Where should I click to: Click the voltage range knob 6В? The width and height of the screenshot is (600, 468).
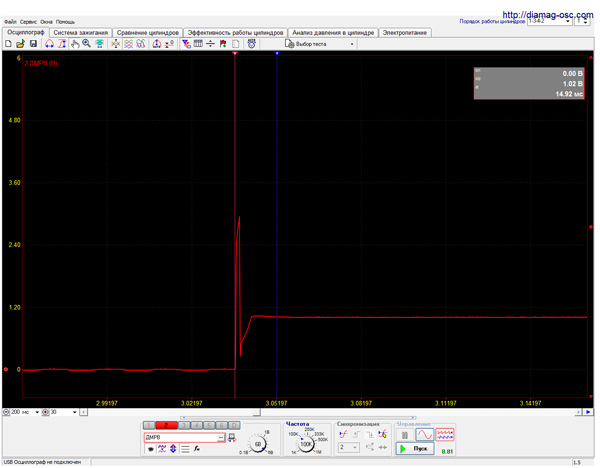pyautogui.click(x=258, y=444)
